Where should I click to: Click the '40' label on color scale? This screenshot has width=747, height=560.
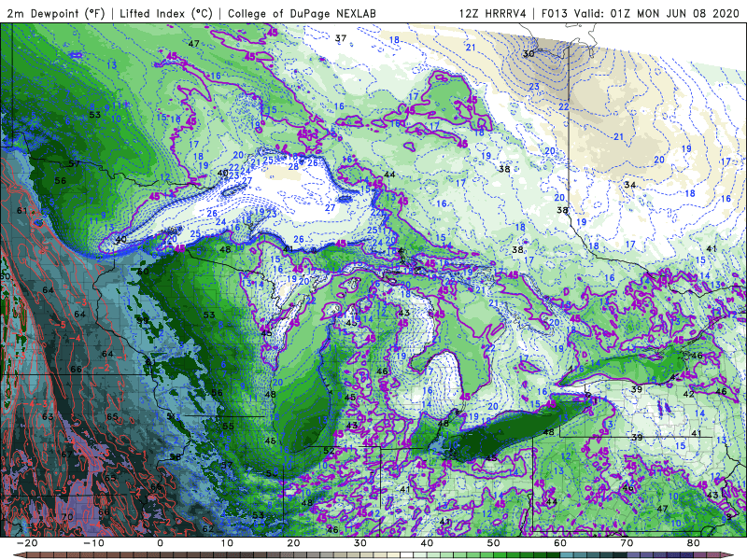427,543
